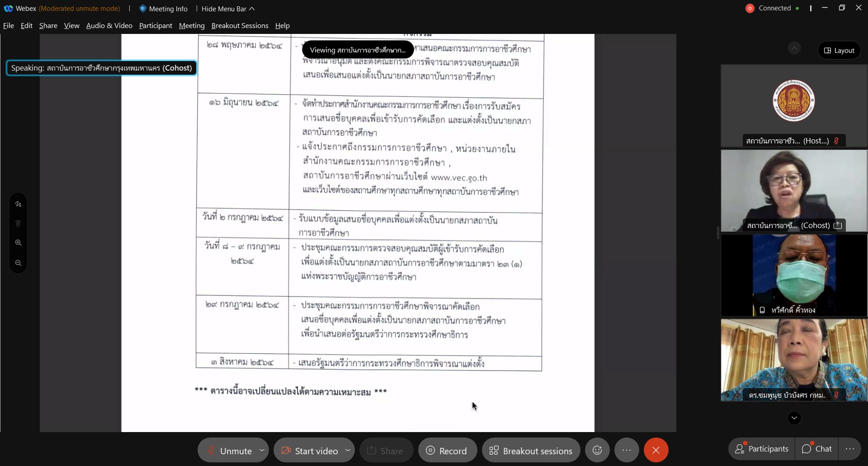This screenshot has height=466, width=868.
Task: Click the Meeting Info shield icon
Action: (x=143, y=9)
